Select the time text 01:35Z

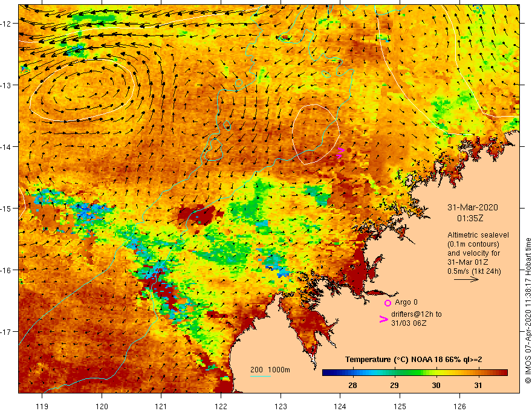point(470,218)
